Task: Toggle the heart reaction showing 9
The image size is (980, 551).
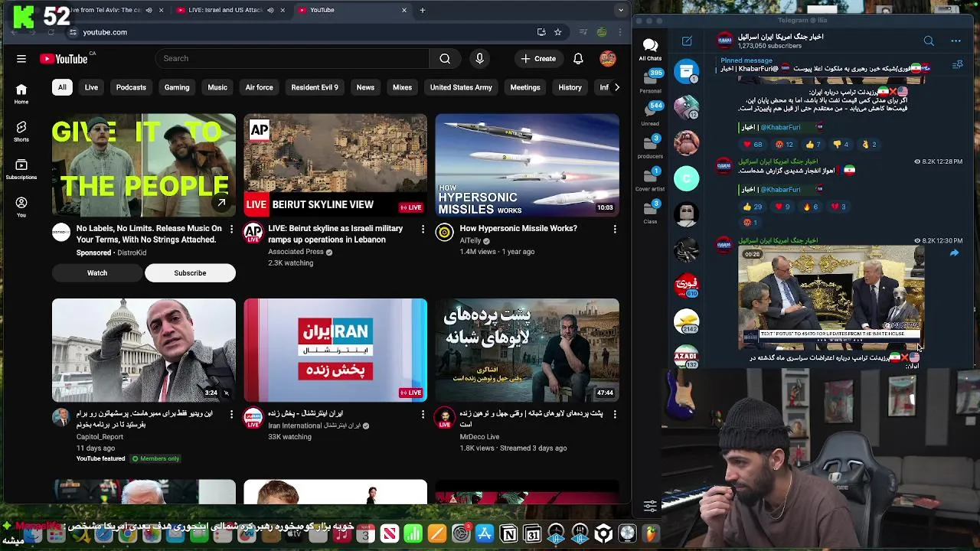Action: (x=782, y=207)
